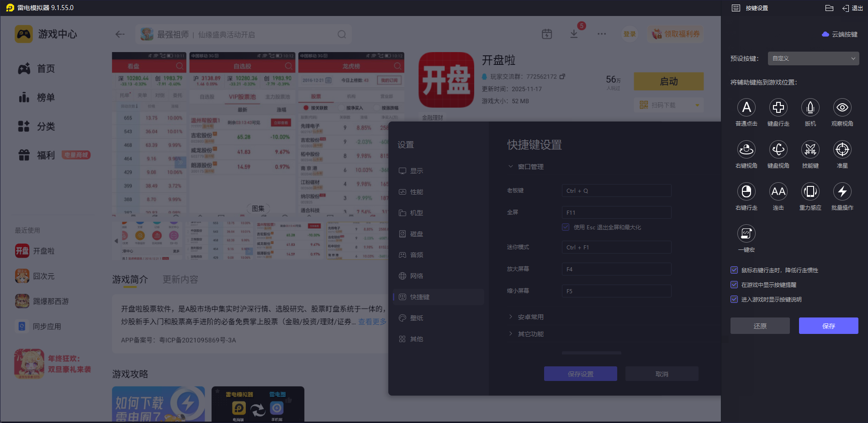Screen dimensions: 868x423
Task: Click the yellow 启动 launch button
Action: (x=669, y=81)
